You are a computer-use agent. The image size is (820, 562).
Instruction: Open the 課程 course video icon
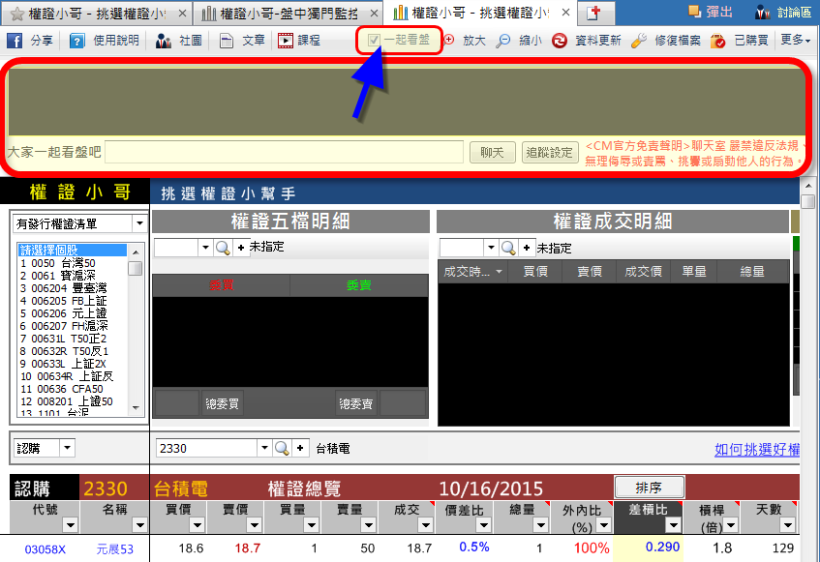pos(286,40)
